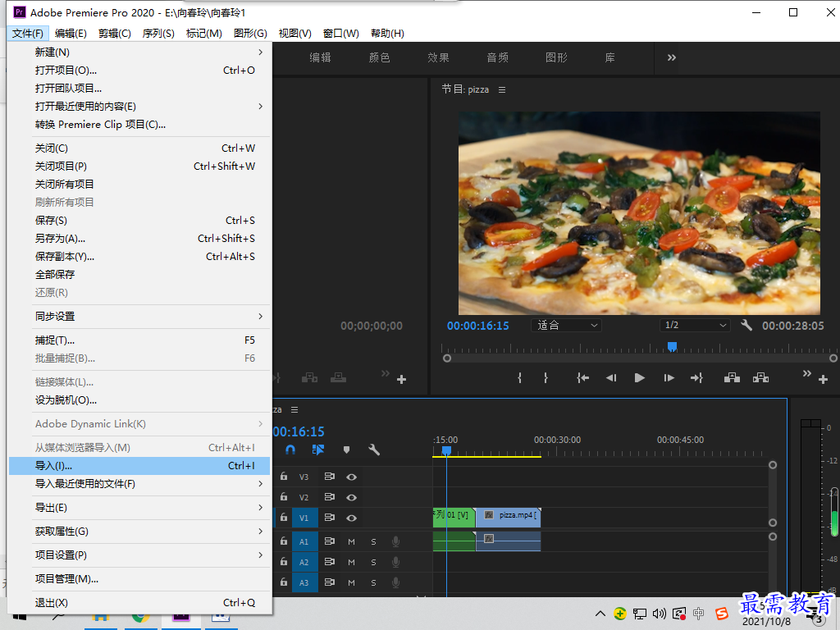Open Program monitor settings wrench
Viewport: 840px width, 630px height.
coord(746,325)
